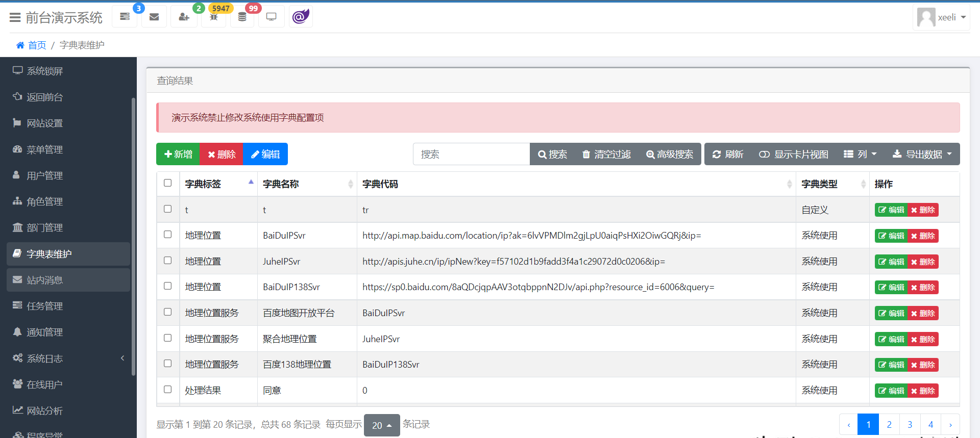The height and width of the screenshot is (438, 980).
Task: Click the sort arrow on 字典标签 column
Action: 251,182
